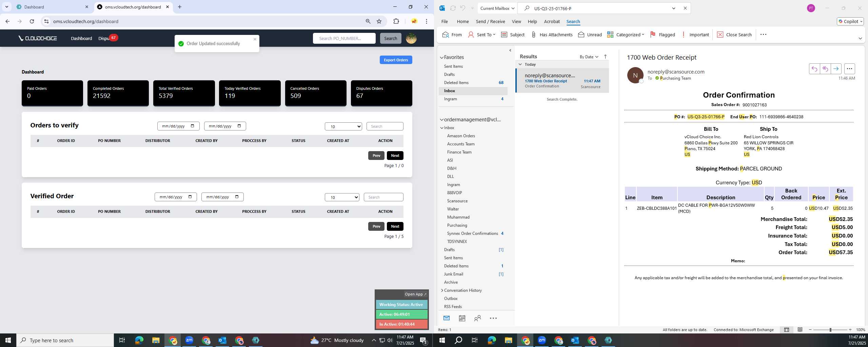Click the Copilot button in Outlook

coord(850,21)
